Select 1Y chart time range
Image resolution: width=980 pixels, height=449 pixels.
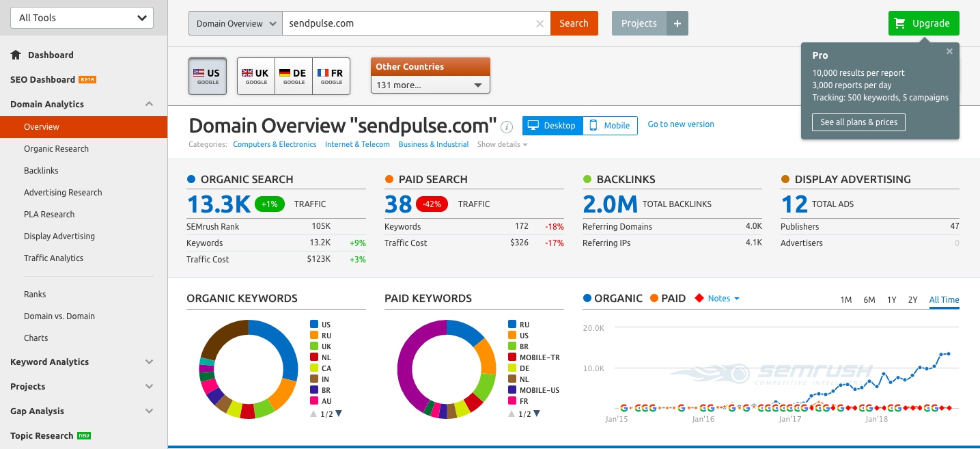tap(892, 300)
